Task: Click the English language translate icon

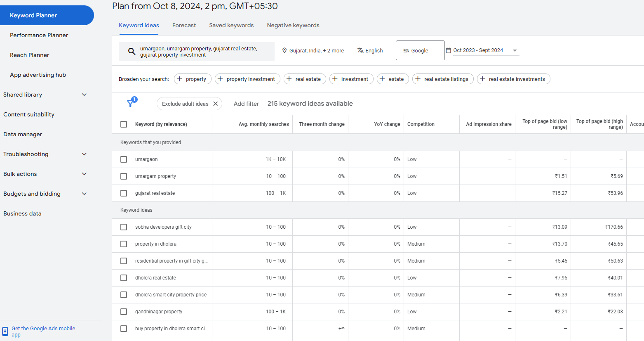Action: tap(360, 50)
